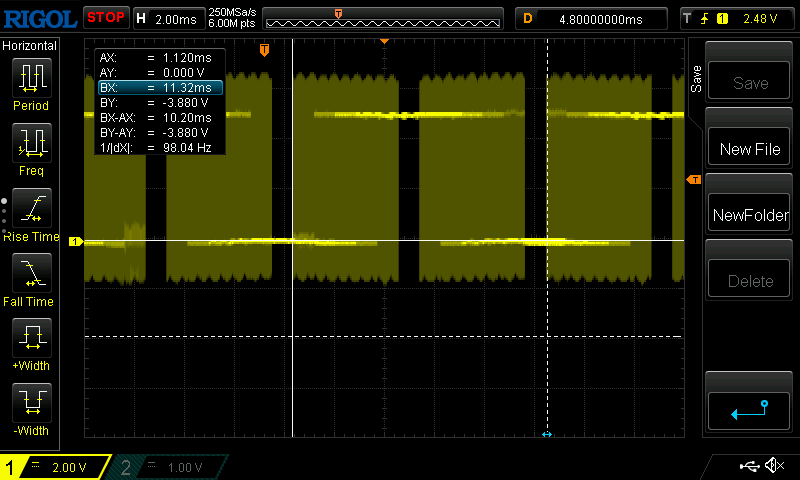Click the 250MSa/s sample rate readout
This screenshot has width=800, height=480.
pyautogui.click(x=232, y=12)
